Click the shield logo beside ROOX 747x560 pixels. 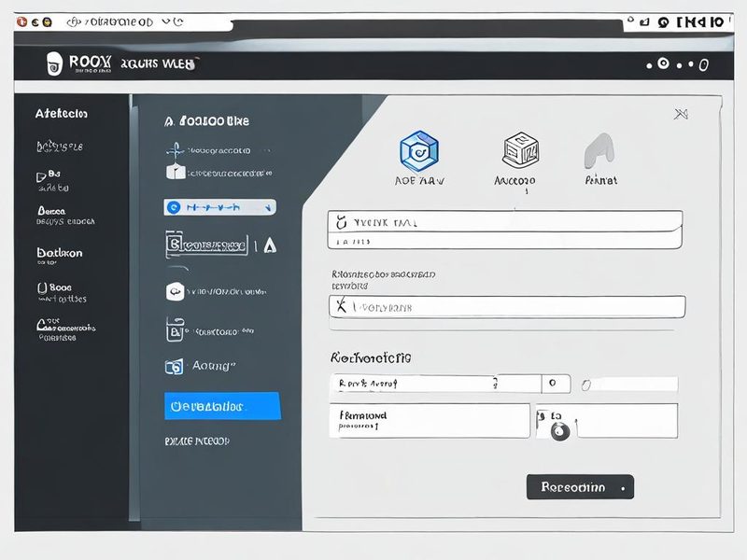click(x=54, y=63)
